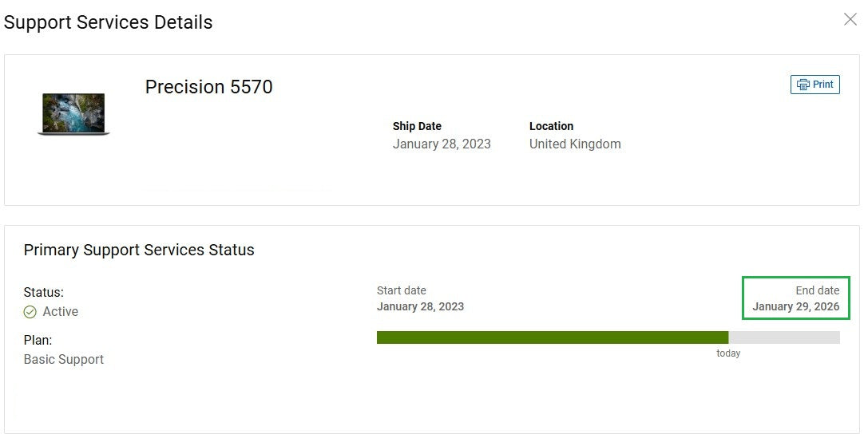Click the grey remaining section of the progress bar
Screen dimensions: 868x438
pyautogui.click(x=784, y=337)
